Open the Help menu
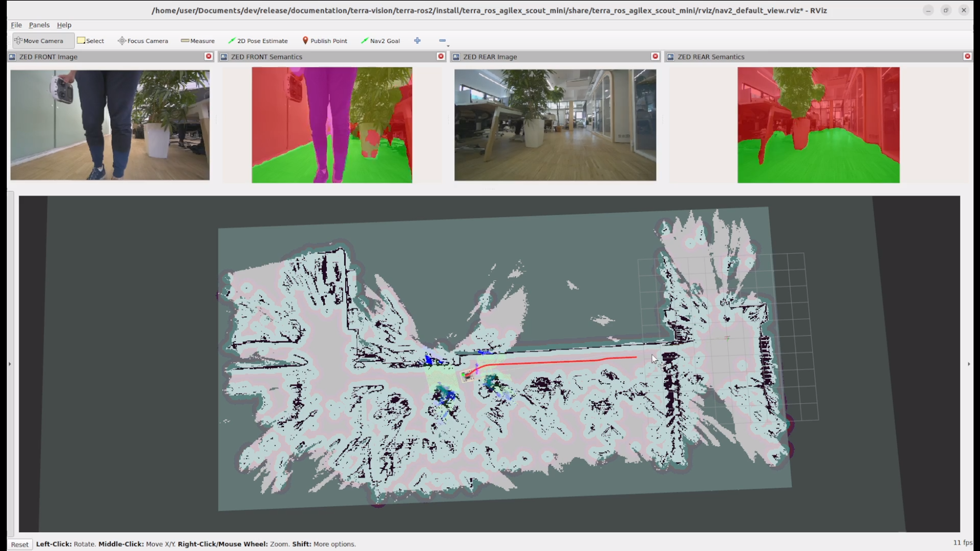Screen dimensions: 980x551 pyautogui.click(x=64, y=25)
